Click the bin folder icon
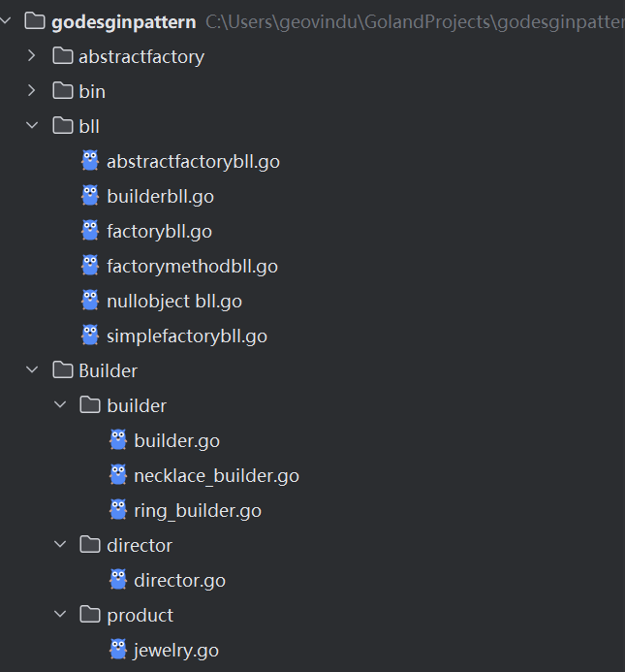This screenshot has width=625, height=672. pos(63,91)
